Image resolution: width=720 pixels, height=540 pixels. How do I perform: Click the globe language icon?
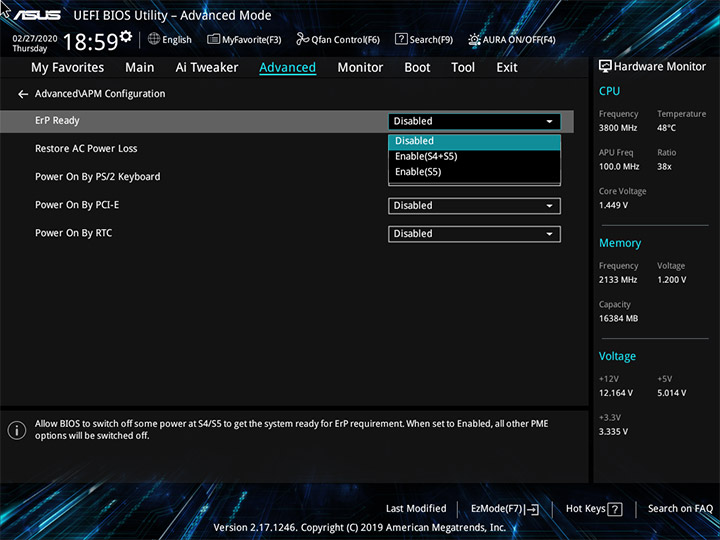(154, 39)
